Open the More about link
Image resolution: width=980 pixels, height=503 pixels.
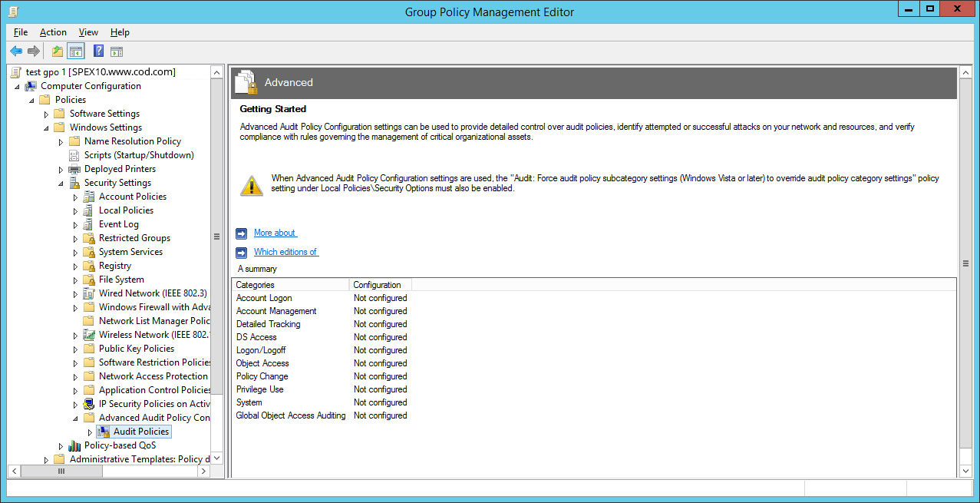tap(275, 233)
